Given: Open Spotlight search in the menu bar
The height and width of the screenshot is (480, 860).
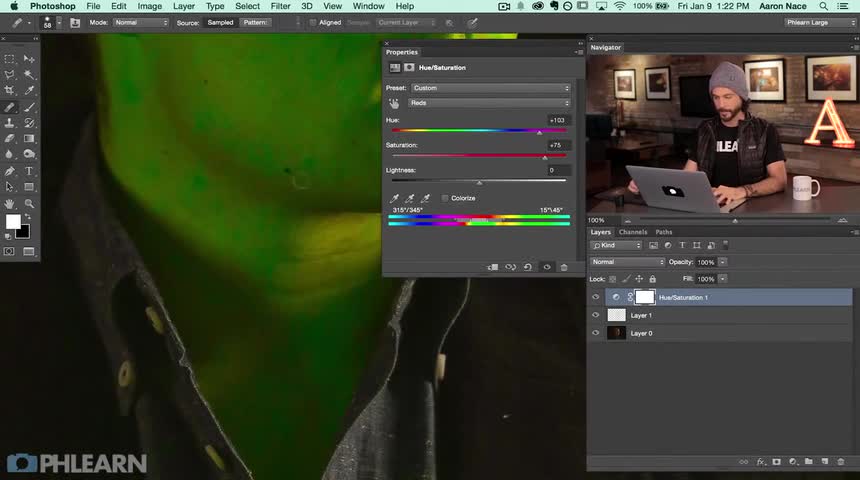Looking at the screenshot, I should [x=823, y=6].
